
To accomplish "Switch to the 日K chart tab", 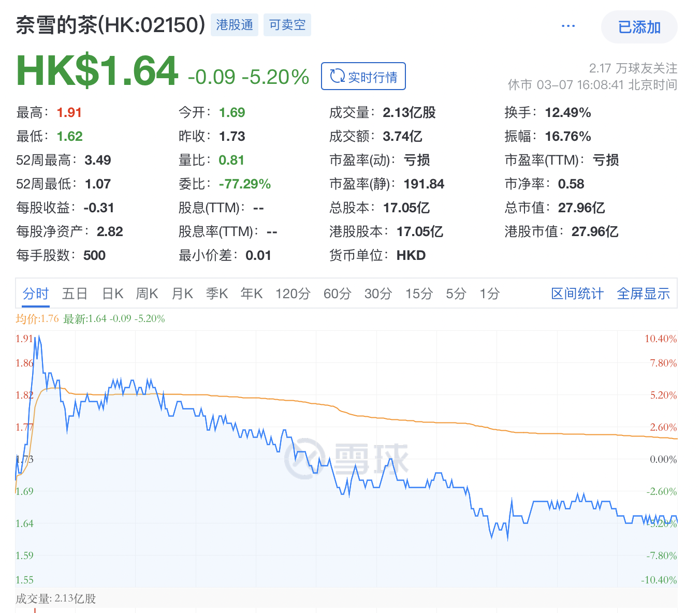I will pyautogui.click(x=112, y=294).
